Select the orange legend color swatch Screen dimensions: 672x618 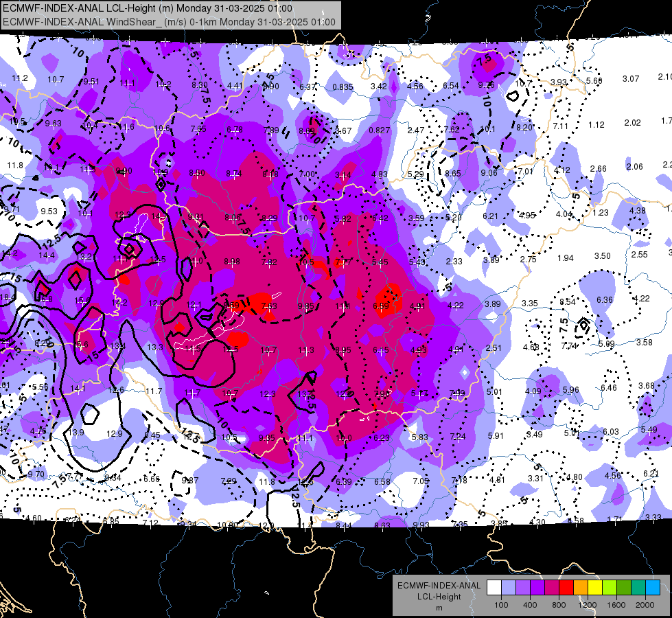click(x=581, y=588)
